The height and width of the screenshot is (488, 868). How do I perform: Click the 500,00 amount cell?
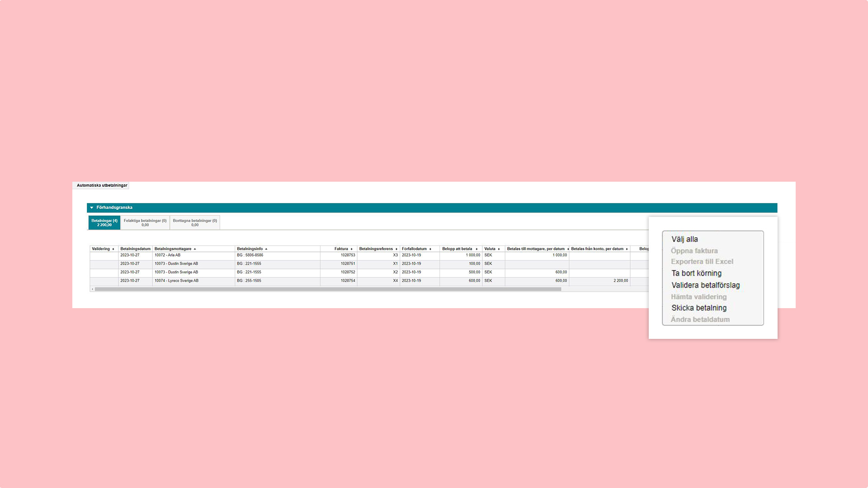click(461, 272)
